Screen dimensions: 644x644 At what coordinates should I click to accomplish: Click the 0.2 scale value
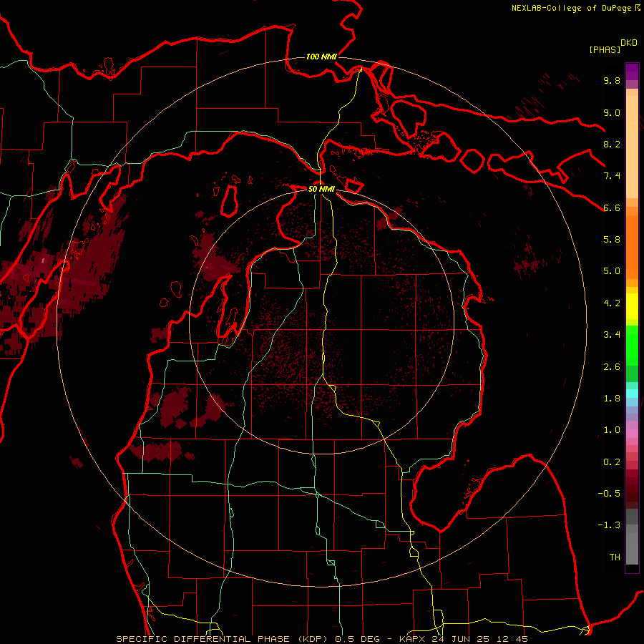(x=612, y=462)
